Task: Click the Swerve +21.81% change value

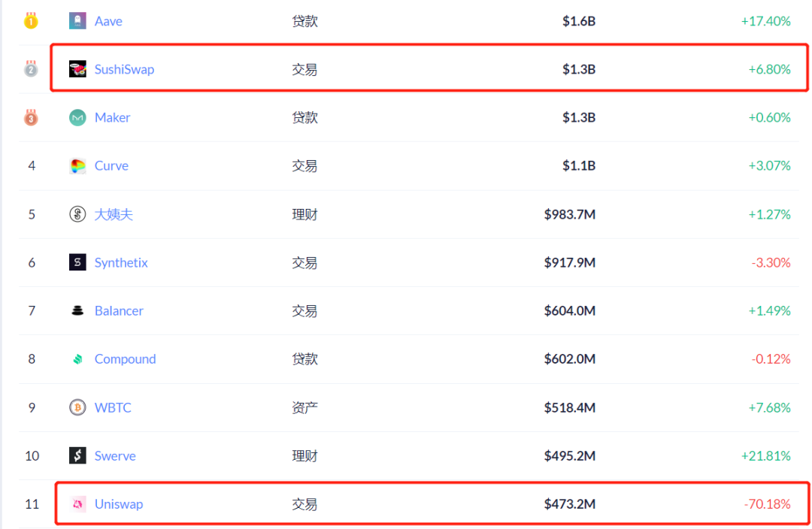Action: click(x=765, y=455)
